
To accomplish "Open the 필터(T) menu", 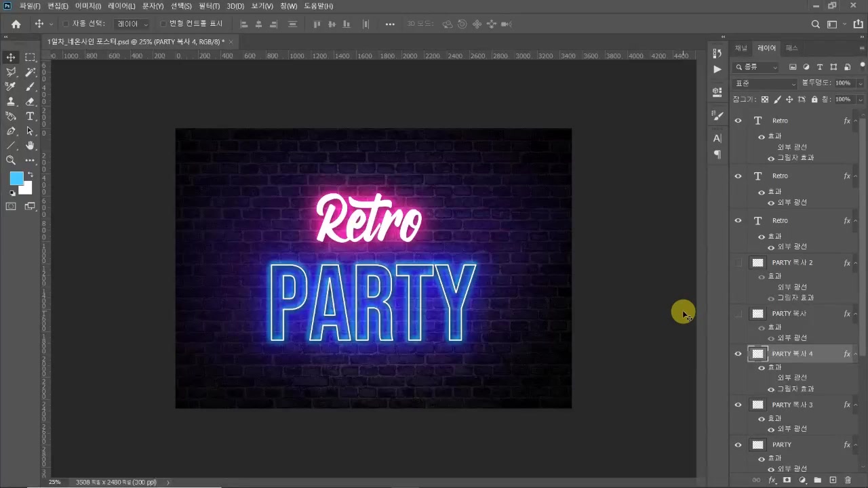I will (209, 6).
